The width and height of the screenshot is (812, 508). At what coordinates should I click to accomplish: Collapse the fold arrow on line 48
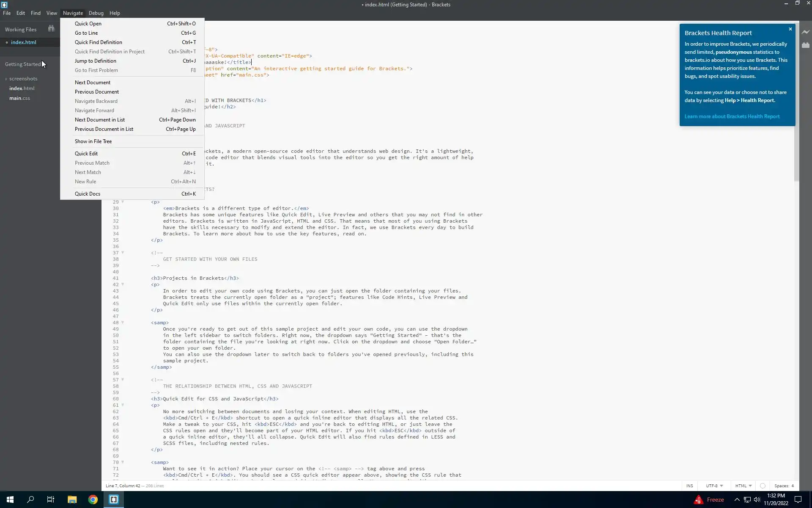click(x=123, y=323)
